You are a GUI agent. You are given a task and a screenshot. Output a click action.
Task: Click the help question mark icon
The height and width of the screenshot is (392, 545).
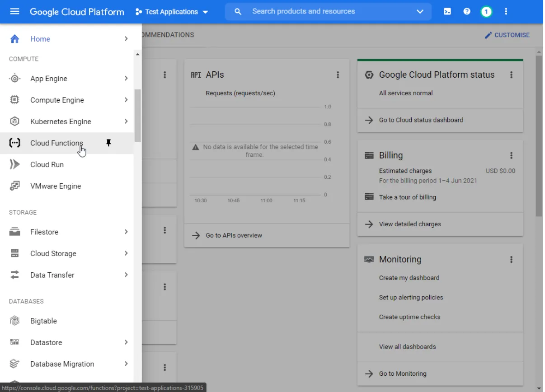coord(467,11)
